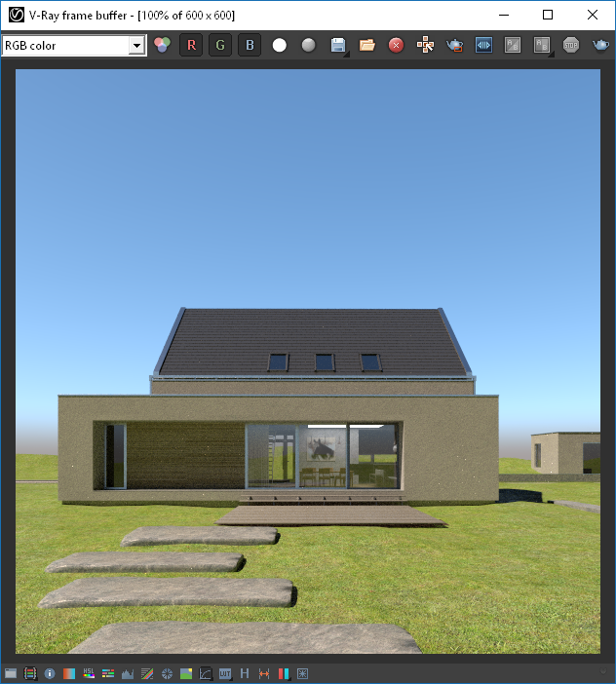Screen dimensions: 616x684
Task: Toggle LUT color correction
Action: tap(225, 673)
